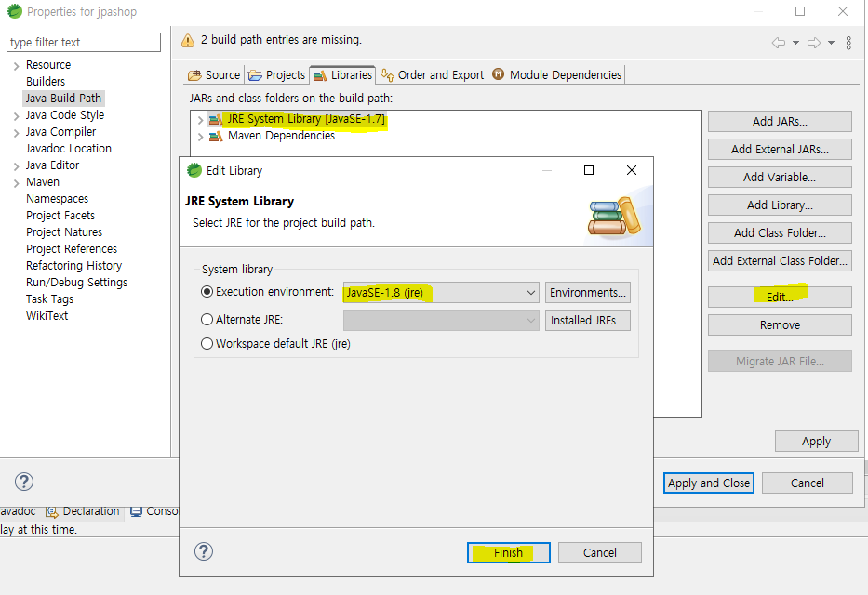
Task: Open the back history dropdown arrow
Action: (795, 43)
